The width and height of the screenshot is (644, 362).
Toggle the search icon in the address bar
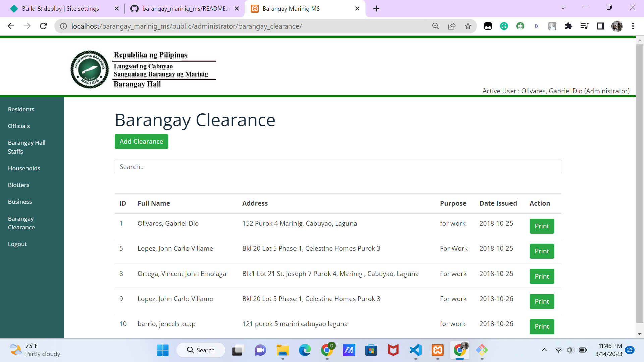click(436, 26)
